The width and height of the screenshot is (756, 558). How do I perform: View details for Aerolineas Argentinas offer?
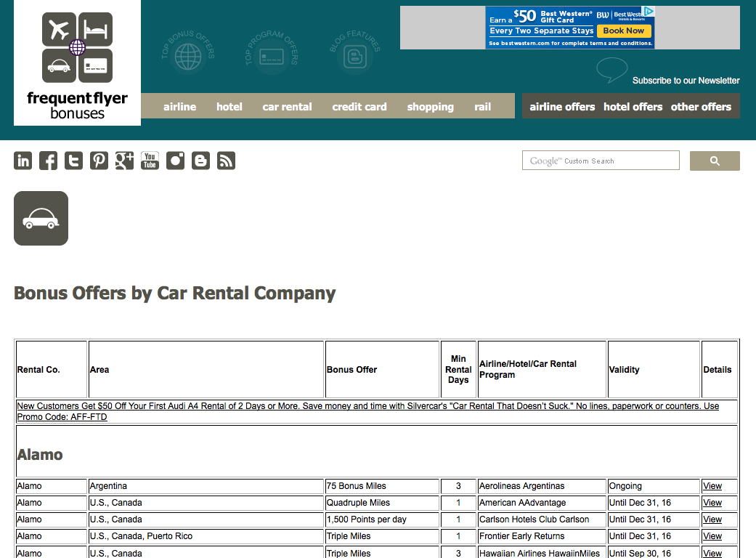coord(712,485)
